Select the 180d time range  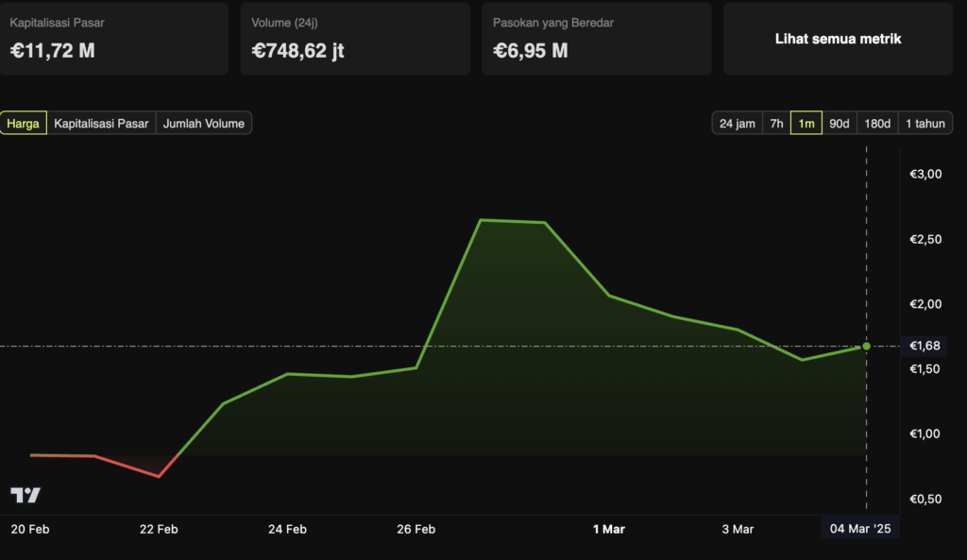click(875, 123)
